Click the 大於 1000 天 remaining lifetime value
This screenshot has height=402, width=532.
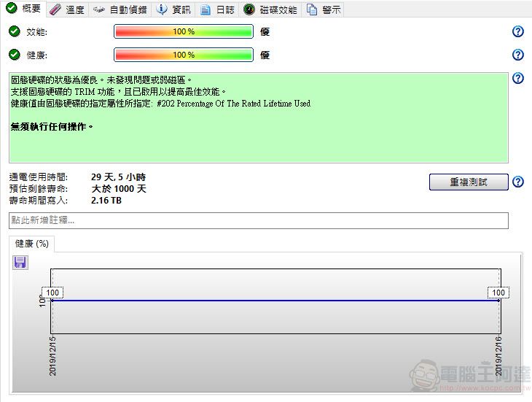point(119,189)
